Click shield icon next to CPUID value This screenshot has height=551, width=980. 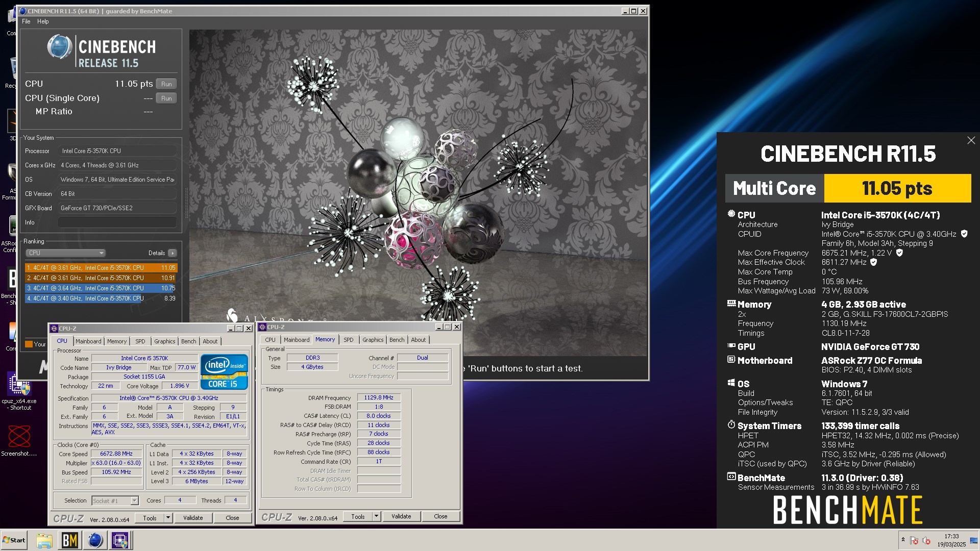964,234
